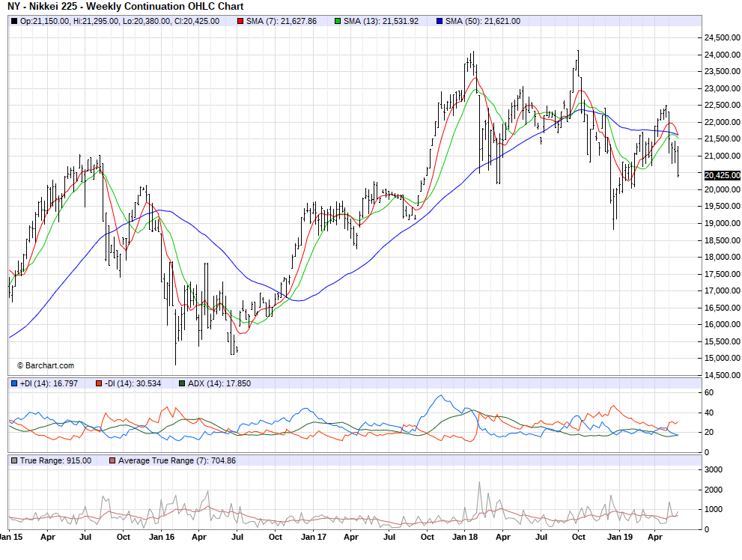Click the SMA (50) value text 21,621.00
The image size is (742, 560).
pos(497,21)
